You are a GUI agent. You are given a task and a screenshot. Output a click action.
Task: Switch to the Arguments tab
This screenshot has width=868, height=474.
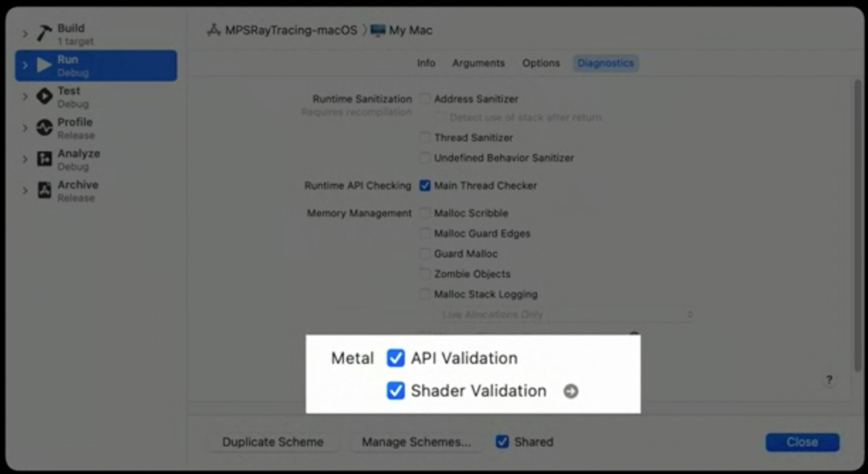(x=478, y=63)
